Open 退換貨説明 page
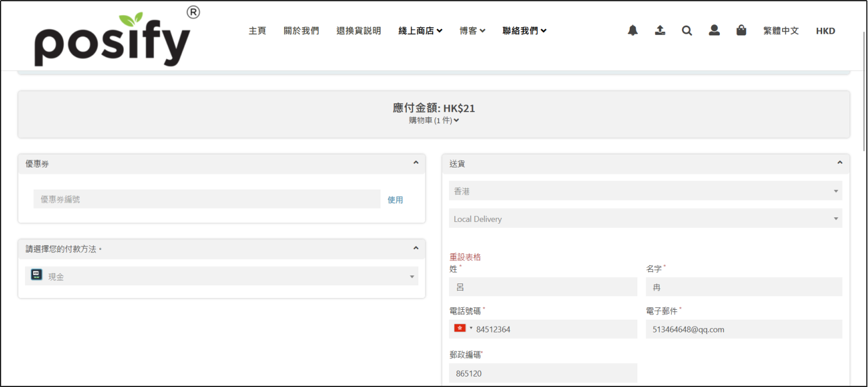The height and width of the screenshot is (387, 868). coord(358,31)
